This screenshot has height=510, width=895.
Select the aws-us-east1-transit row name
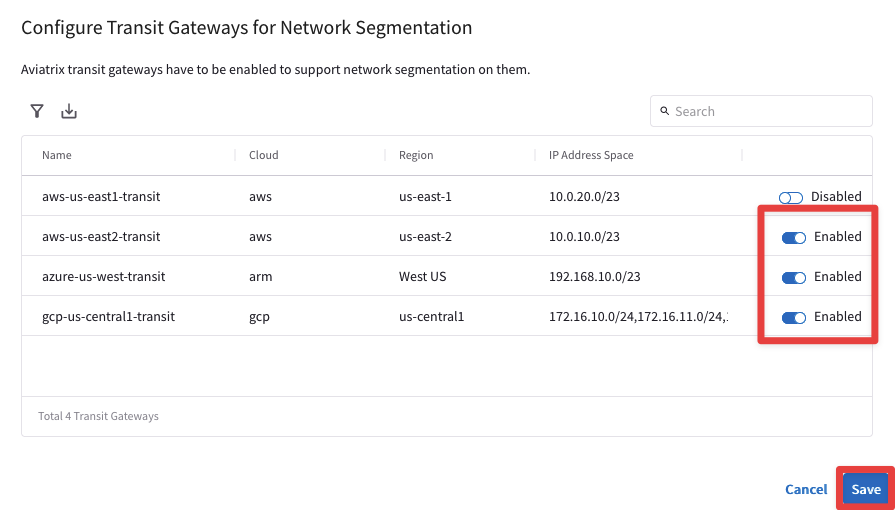pos(101,197)
